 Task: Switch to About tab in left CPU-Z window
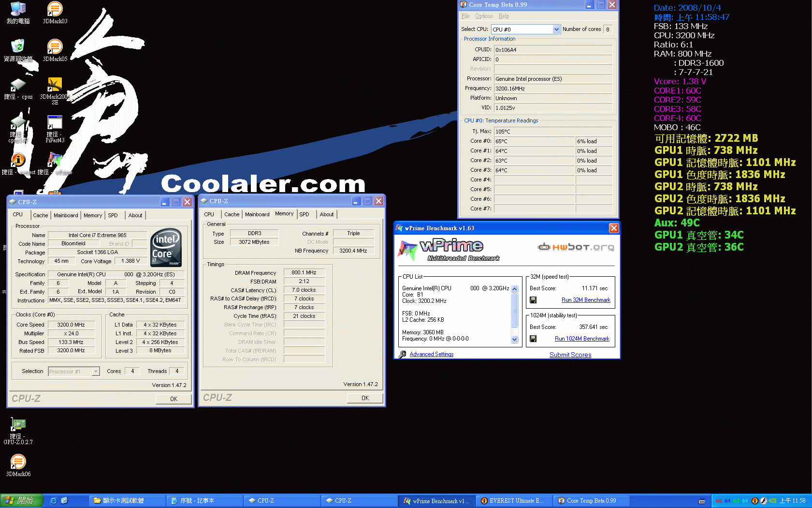[x=135, y=215]
